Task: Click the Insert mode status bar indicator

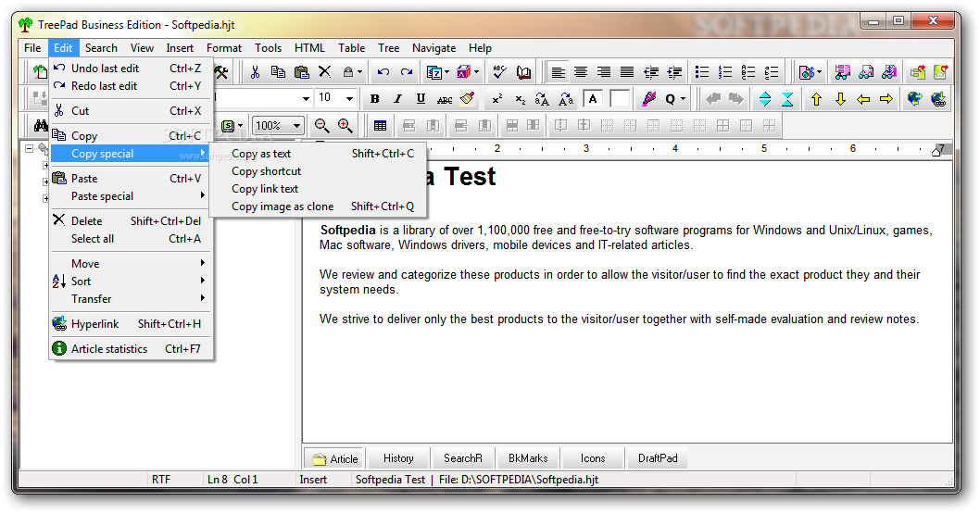Action: coord(313,480)
